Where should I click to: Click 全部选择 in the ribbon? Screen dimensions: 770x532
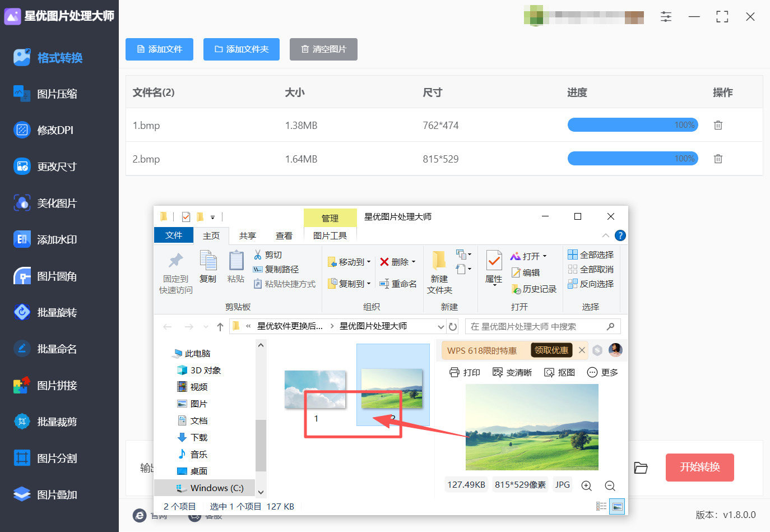point(591,255)
